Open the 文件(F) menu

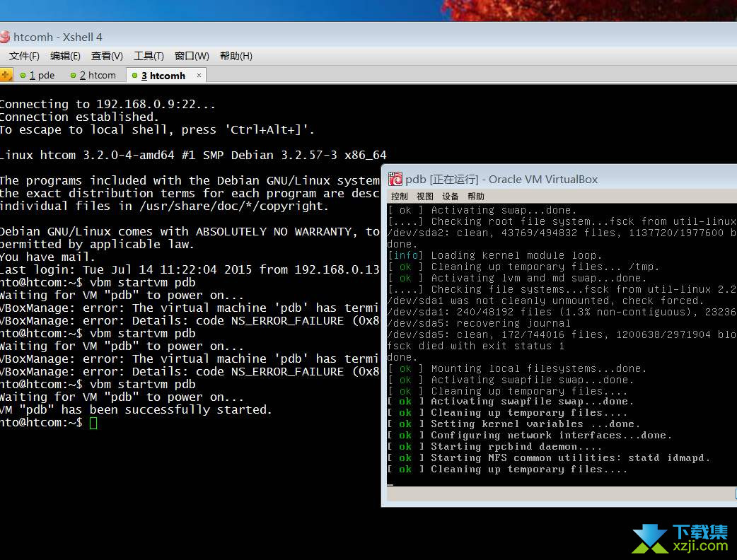tap(24, 57)
